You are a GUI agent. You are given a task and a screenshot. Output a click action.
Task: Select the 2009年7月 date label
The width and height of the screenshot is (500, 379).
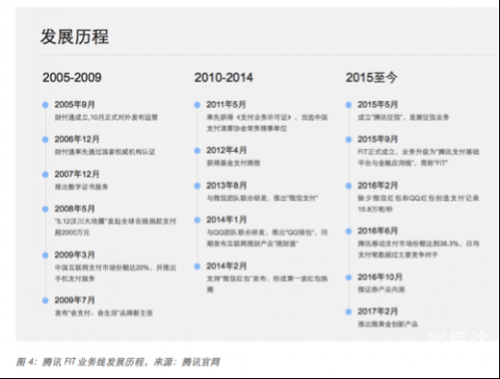click(x=75, y=300)
